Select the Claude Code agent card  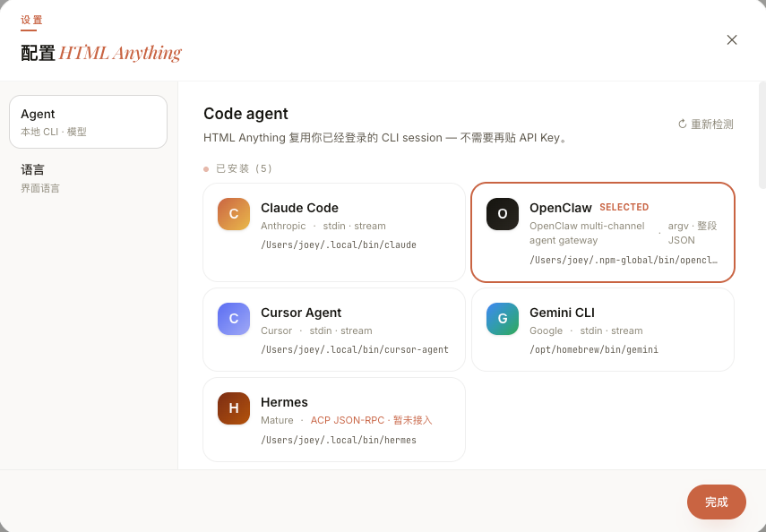pos(334,233)
